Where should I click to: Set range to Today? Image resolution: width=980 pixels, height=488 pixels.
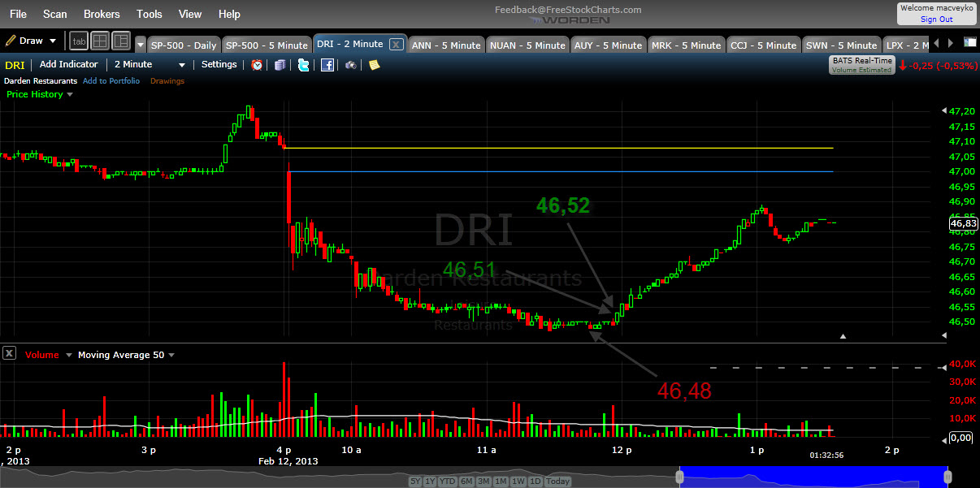pyautogui.click(x=558, y=482)
